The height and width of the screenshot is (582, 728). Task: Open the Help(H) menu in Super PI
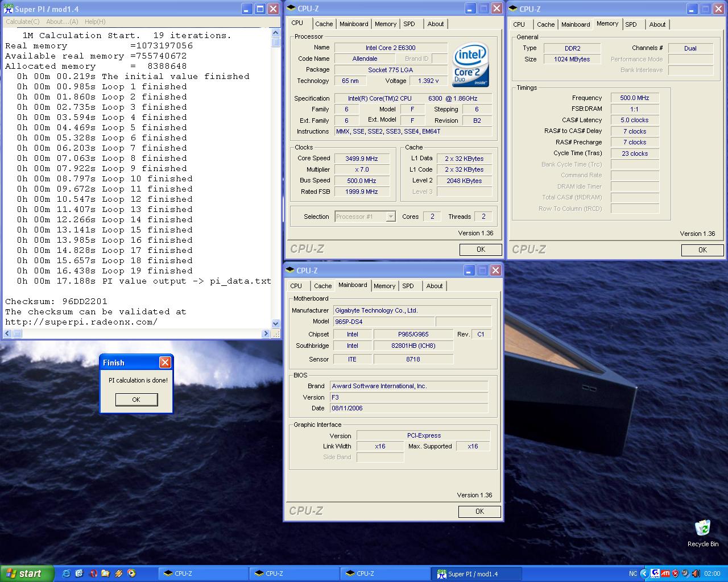(x=94, y=22)
